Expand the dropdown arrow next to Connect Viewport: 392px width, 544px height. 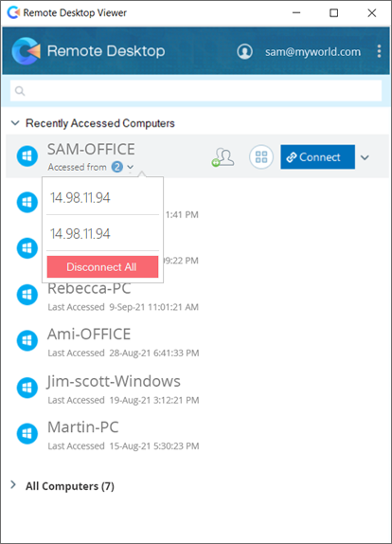pos(365,157)
